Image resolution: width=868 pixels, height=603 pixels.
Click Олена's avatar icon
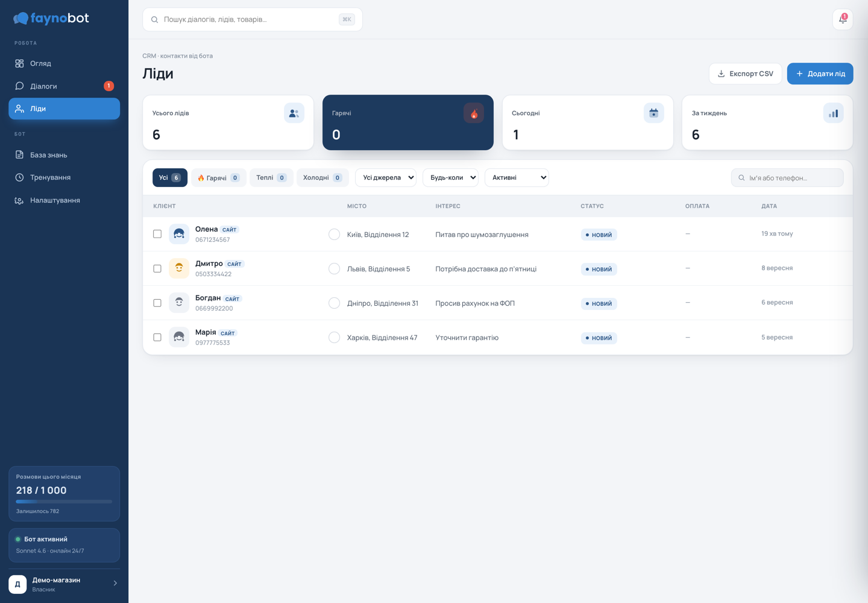(179, 234)
